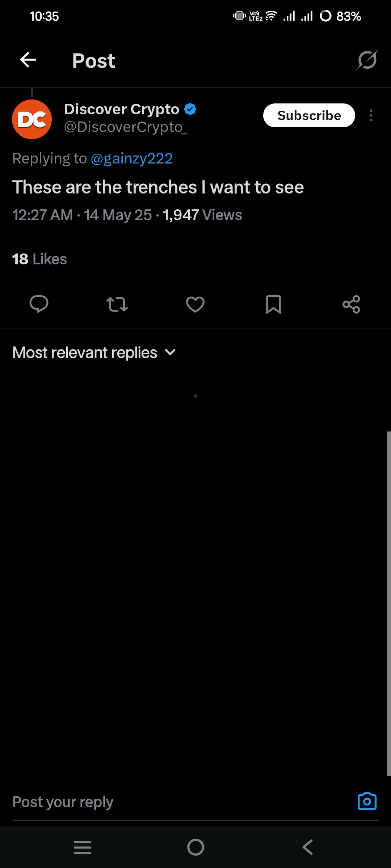Bookmark this post

tap(273, 304)
